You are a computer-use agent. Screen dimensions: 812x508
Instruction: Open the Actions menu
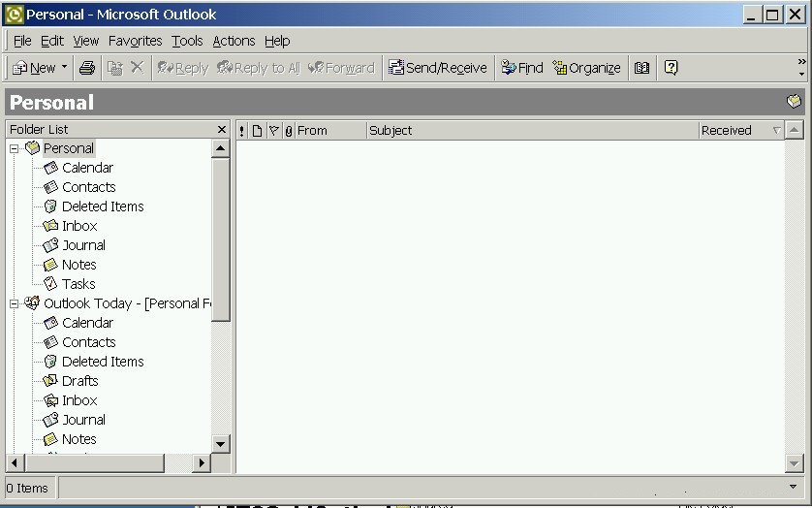[x=234, y=41]
